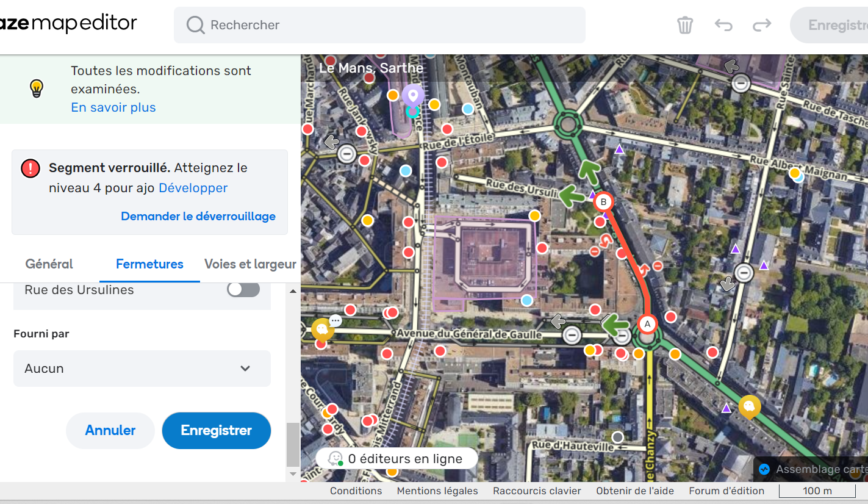The width and height of the screenshot is (868, 504).
Task: Open the En savoir plus link
Action: click(x=113, y=107)
